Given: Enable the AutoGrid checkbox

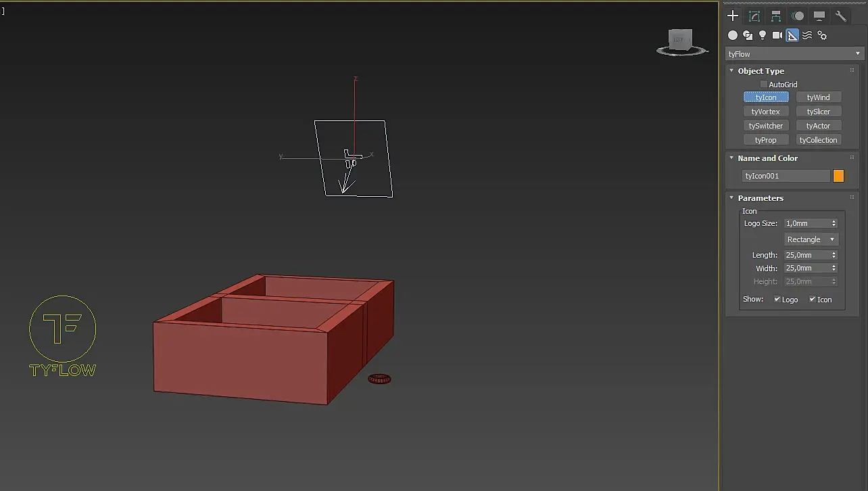Looking at the screenshot, I should pyautogui.click(x=764, y=85).
